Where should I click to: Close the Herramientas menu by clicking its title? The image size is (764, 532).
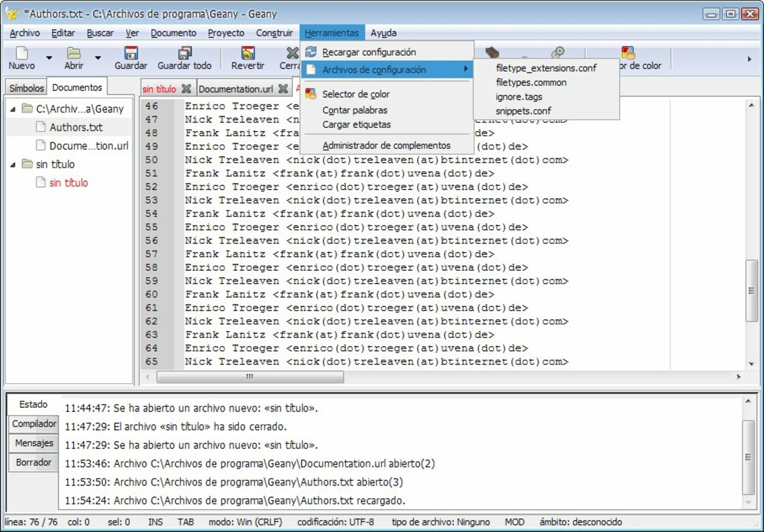tap(332, 33)
